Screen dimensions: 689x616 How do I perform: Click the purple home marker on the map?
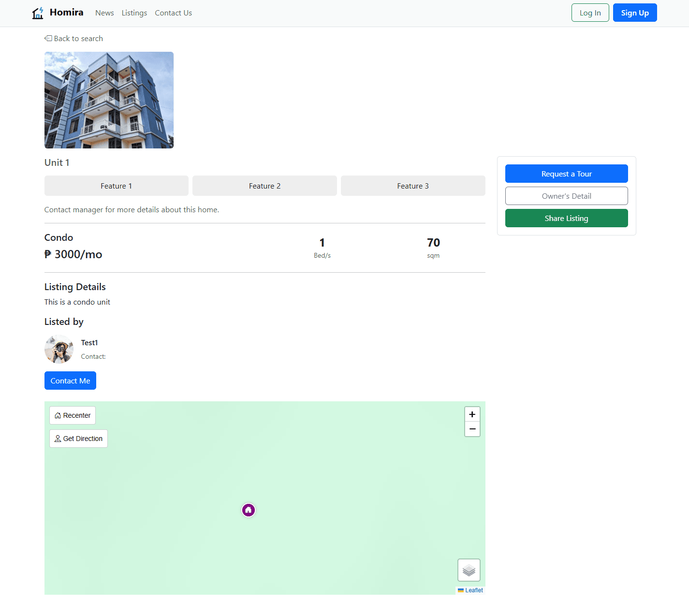pos(249,510)
